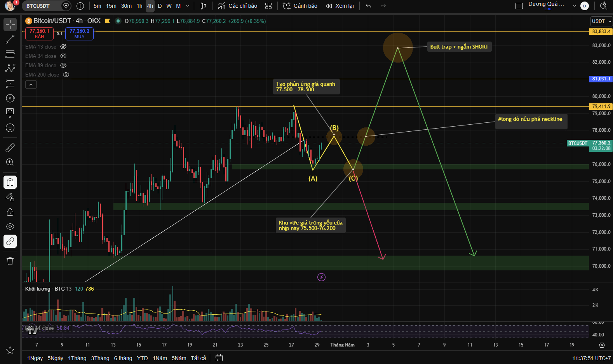The width and height of the screenshot is (613, 364).
Task: Collapse the indicator legend list
Action: point(31,84)
